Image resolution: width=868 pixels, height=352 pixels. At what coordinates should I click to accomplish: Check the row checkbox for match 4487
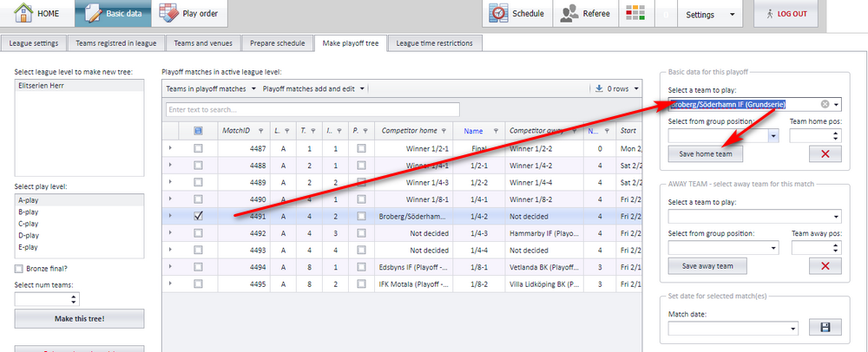198,148
